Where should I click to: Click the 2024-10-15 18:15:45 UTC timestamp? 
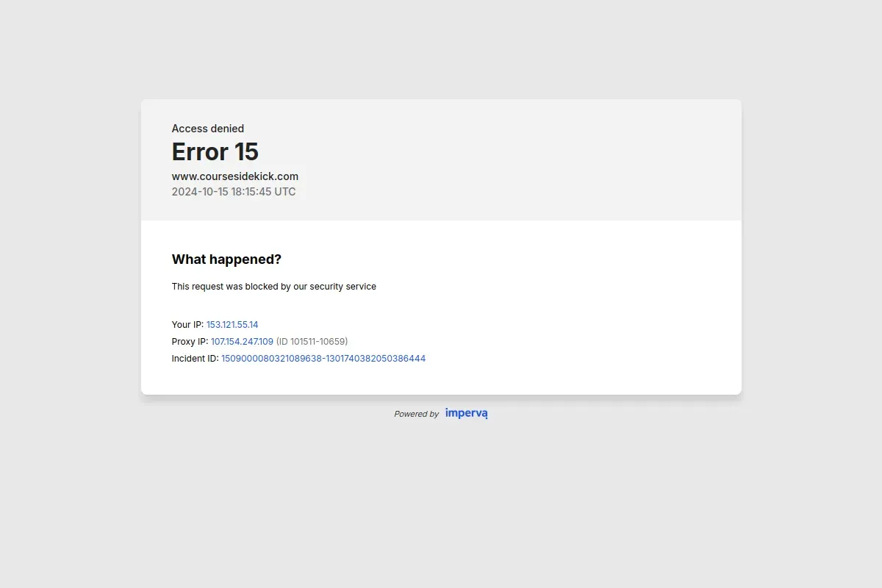coord(234,192)
